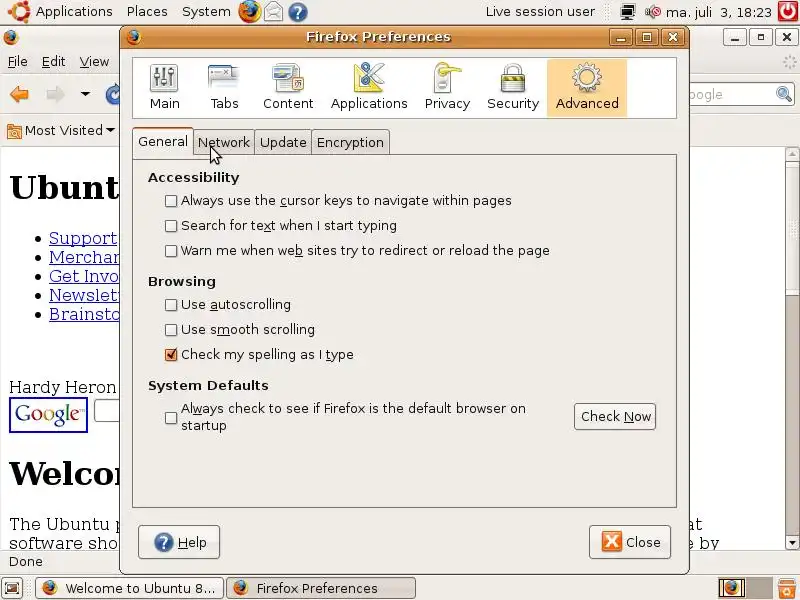Enable warning on redirect or reload
800x600 pixels.
pos(171,251)
